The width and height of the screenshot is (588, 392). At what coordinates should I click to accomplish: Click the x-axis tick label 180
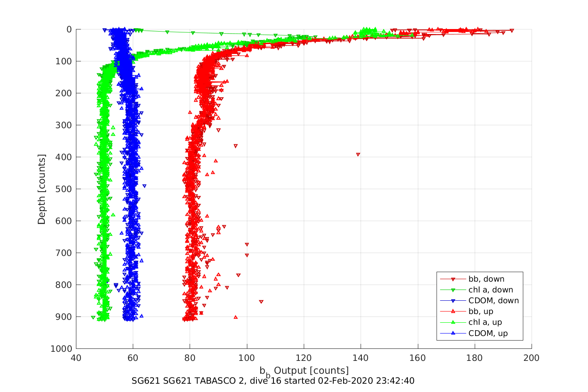[x=475, y=358]
